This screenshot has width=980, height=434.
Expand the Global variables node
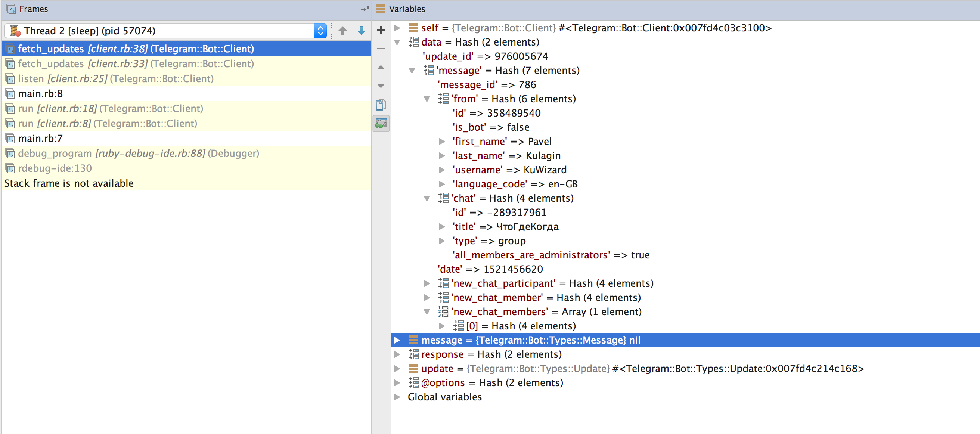397,397
